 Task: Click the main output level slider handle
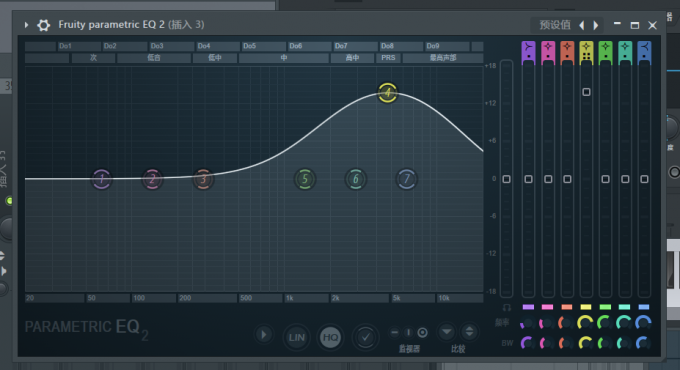pos(507,179)
